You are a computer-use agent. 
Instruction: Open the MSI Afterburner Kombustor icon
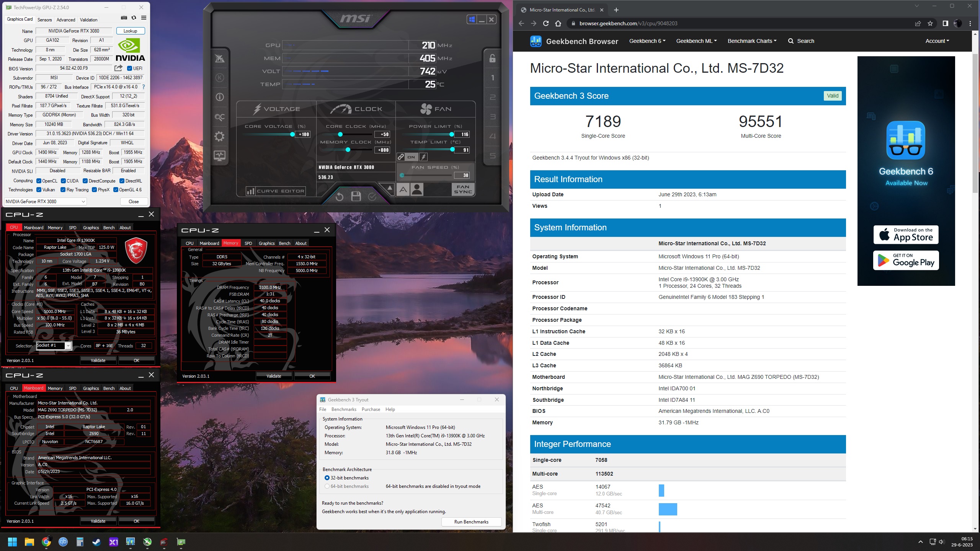pyautogui.click(x=219, y=78)
